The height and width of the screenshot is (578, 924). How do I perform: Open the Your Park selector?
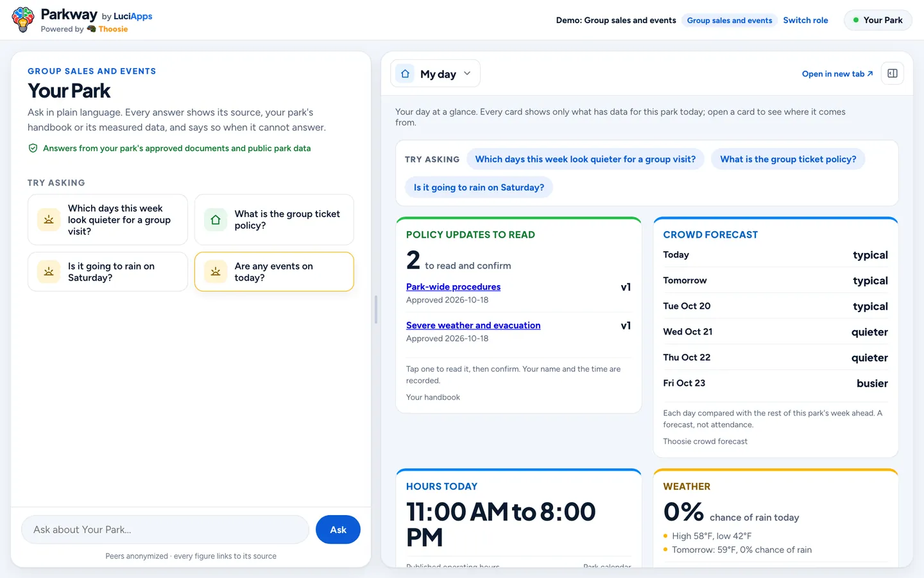point(877,20)
